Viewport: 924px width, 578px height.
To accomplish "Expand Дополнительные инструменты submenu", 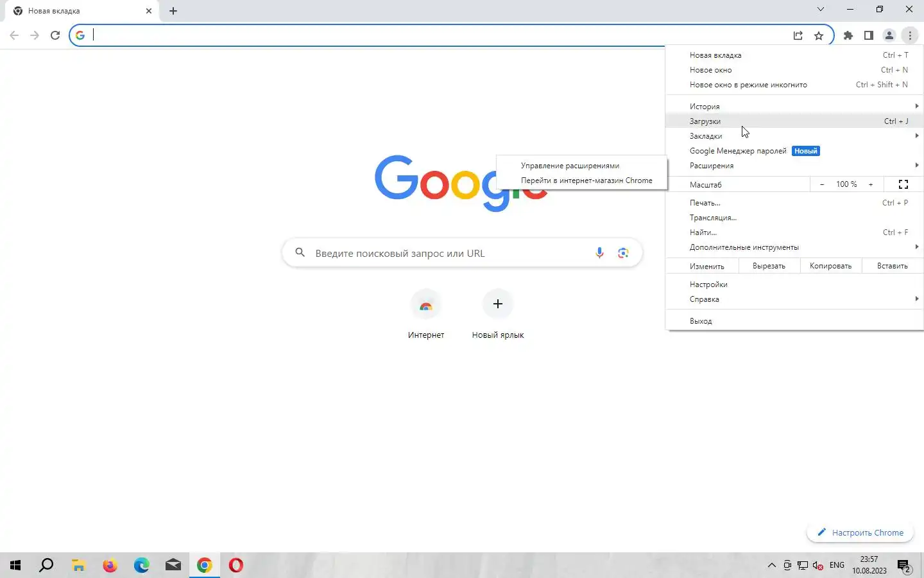I will tap(794, 247).
